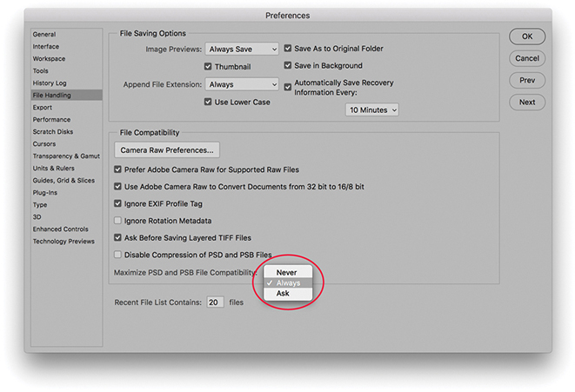Choose Ask in the compatibility popup
Image resolution: width=575 pixels, height=392 pixels.
[288, 294]
